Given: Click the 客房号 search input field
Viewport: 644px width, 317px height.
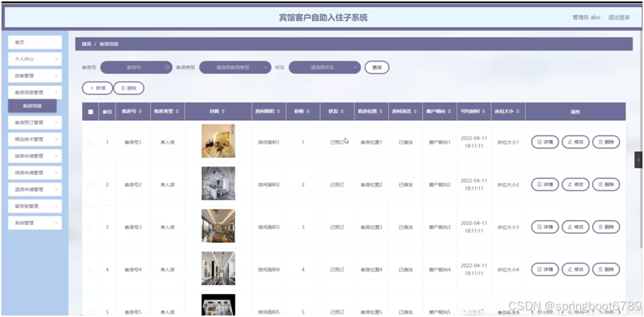Looking at the screenshot, I should tap(136, 67).
